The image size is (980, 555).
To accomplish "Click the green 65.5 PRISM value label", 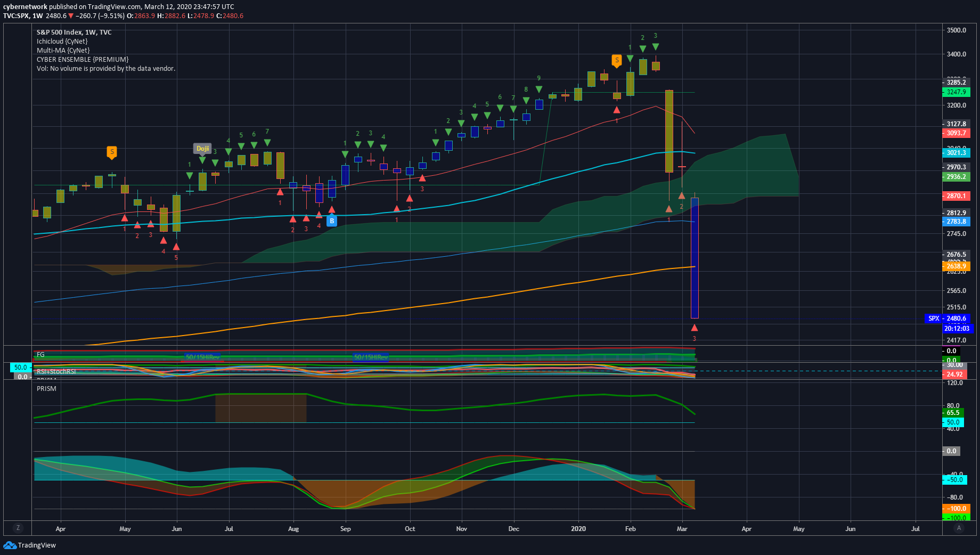I will 953,413.
